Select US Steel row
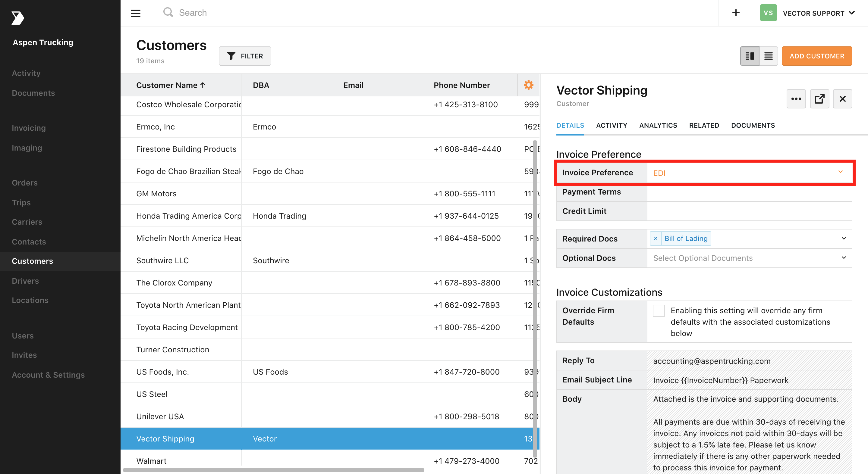 pyautogui.click(x=330, y=394)
